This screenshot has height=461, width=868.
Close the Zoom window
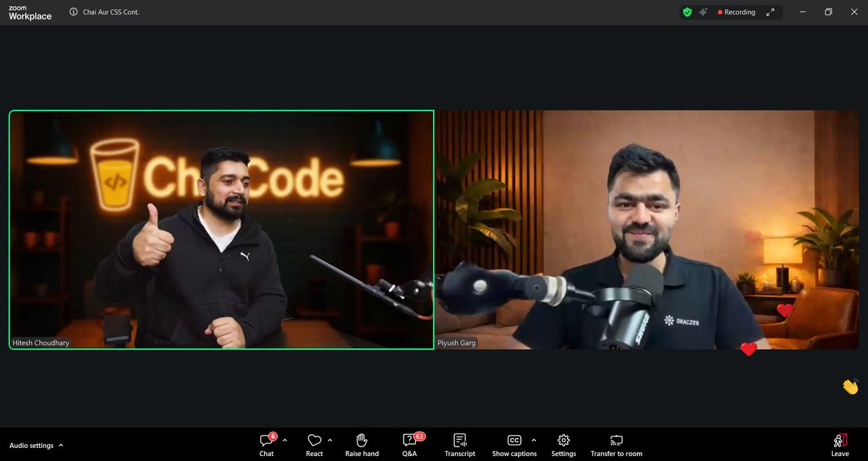pos(854,12)
